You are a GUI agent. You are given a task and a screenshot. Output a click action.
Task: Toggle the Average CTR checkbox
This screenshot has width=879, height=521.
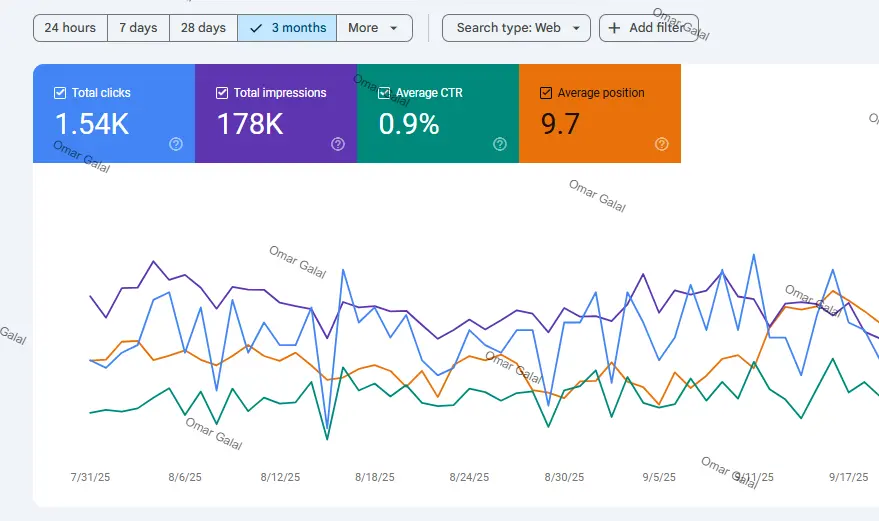click(x=384, y=93)
